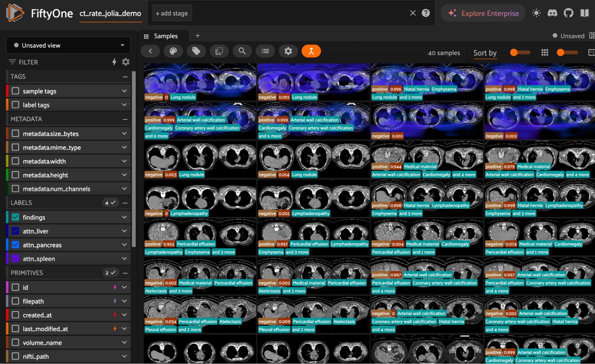595x364 pixels.
Task: Collapse the PRIMITIVES section
Action: 125,273
